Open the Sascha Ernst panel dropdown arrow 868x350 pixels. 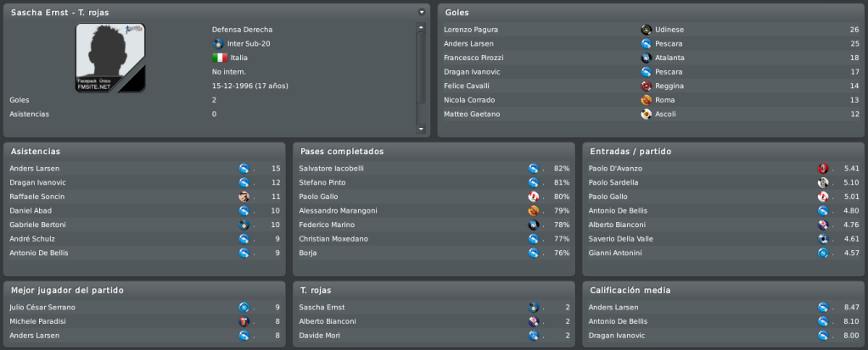(x=422, y=12)
